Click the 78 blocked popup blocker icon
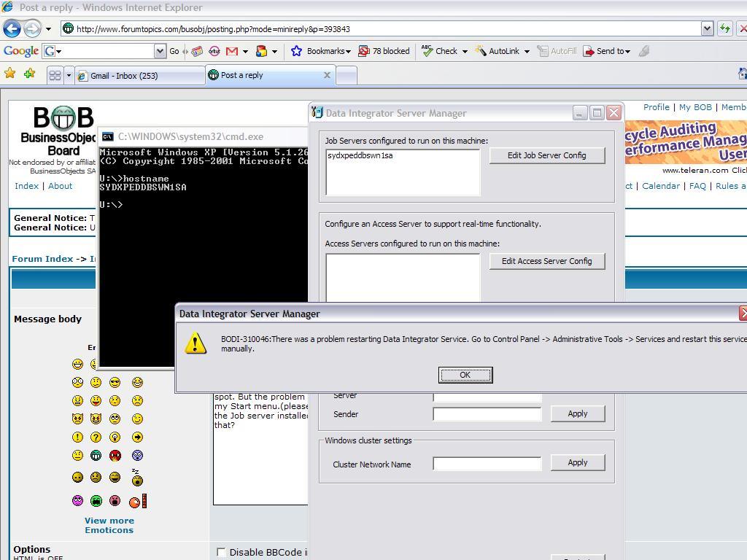Image resolution: width=747 pixels, height=560 pixels. click(365, 51)
